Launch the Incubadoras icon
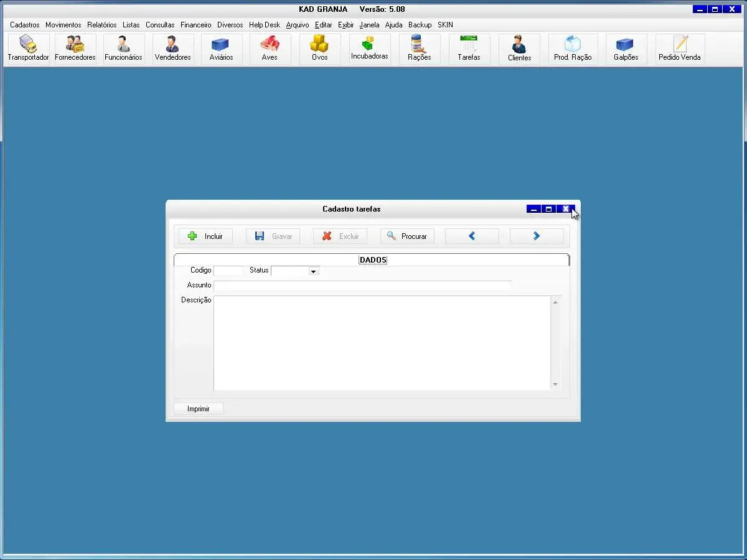The height and width of the screenshot is (560, 747). (369, 49)
